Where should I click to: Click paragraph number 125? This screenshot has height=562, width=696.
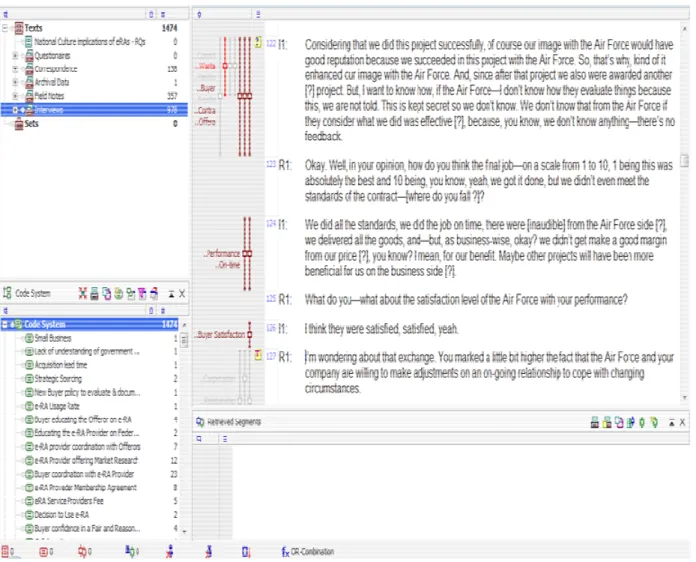[271, 298]
